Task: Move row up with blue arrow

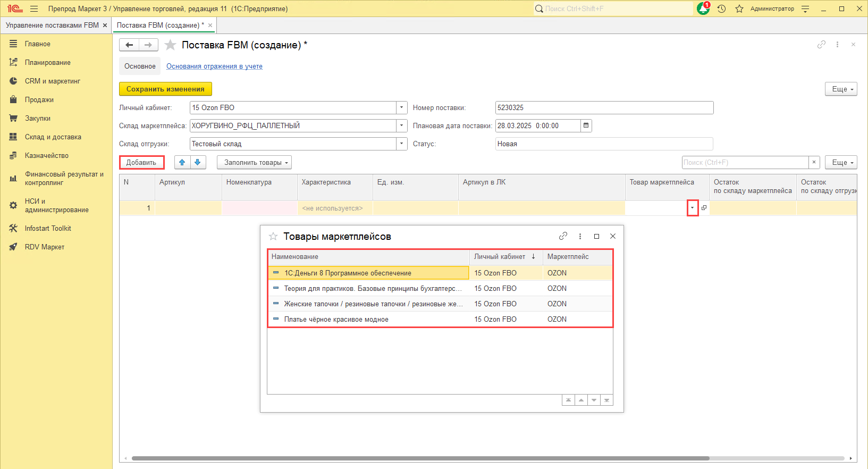Action: tap(182, 163)
